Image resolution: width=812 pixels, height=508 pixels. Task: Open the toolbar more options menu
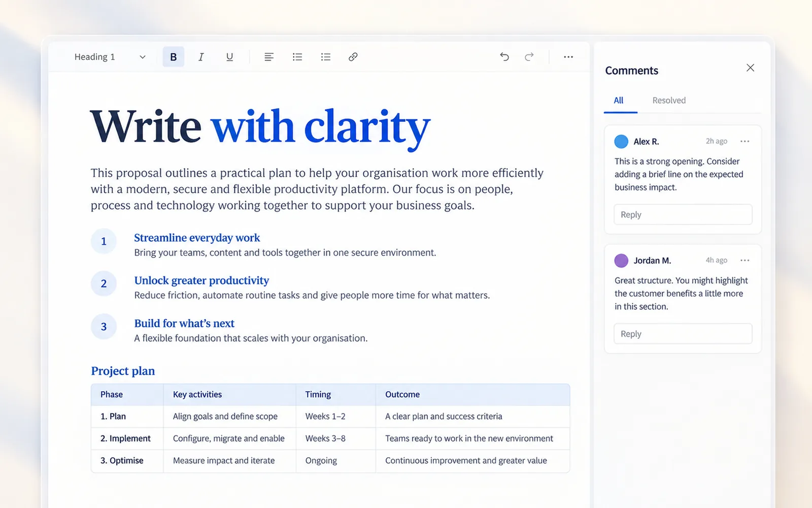pos(568,57)
